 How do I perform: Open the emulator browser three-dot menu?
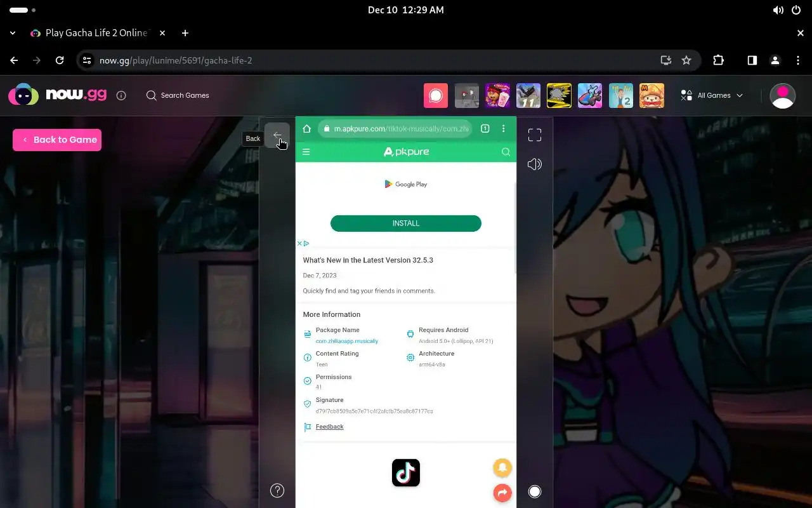click(504, 129)
